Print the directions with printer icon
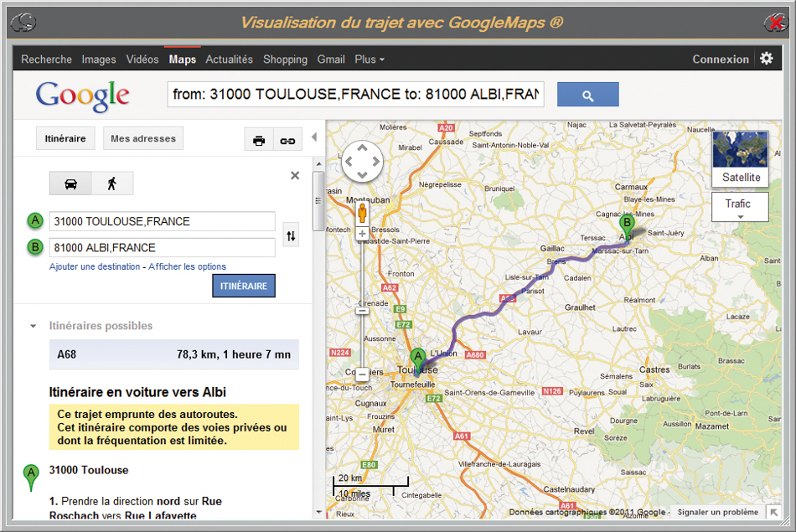 tap(259, 140)
